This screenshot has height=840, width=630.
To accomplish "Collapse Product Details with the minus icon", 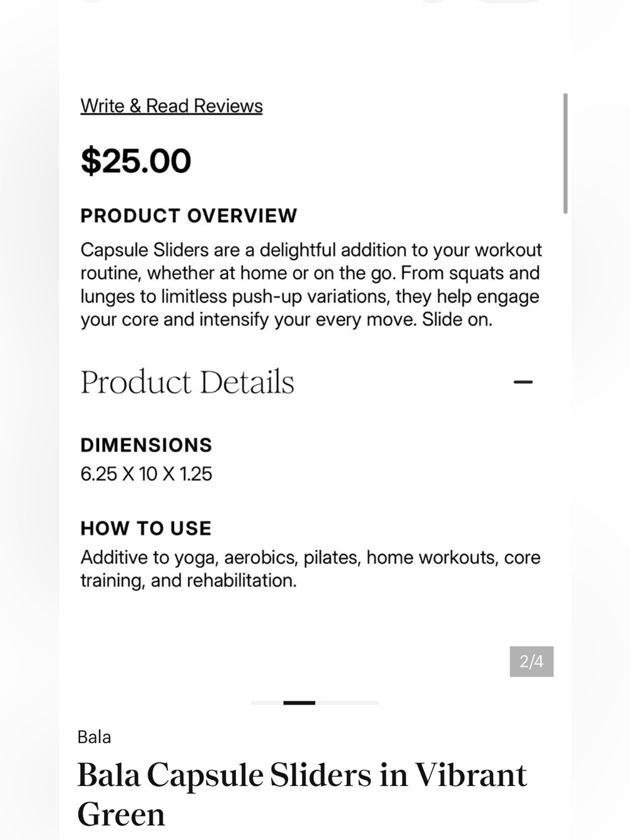I will 523,382.
